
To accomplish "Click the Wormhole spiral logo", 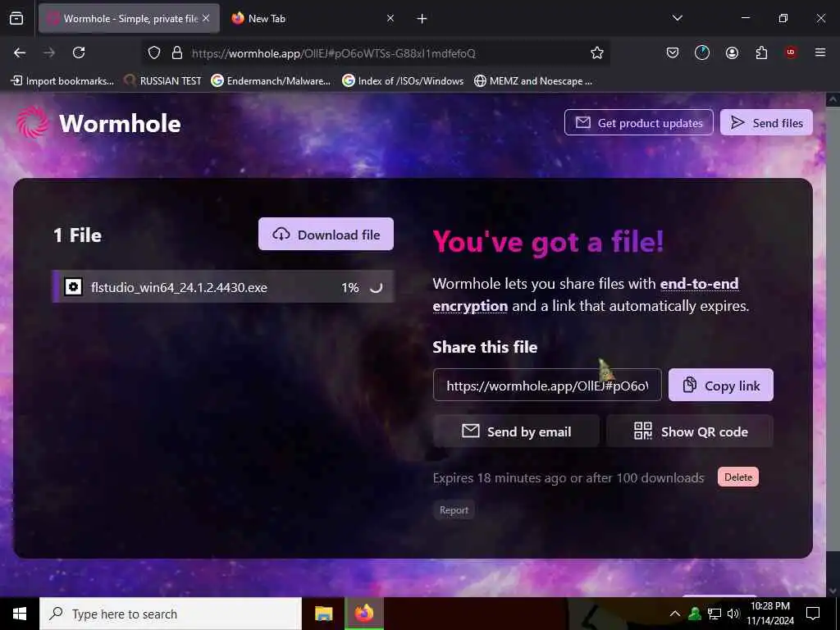I will click(x=33, y=123).
